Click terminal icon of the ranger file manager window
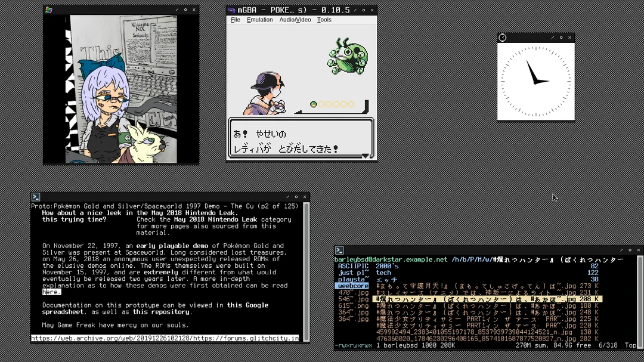Screen dimensions: 644x362 pos(339,250)
